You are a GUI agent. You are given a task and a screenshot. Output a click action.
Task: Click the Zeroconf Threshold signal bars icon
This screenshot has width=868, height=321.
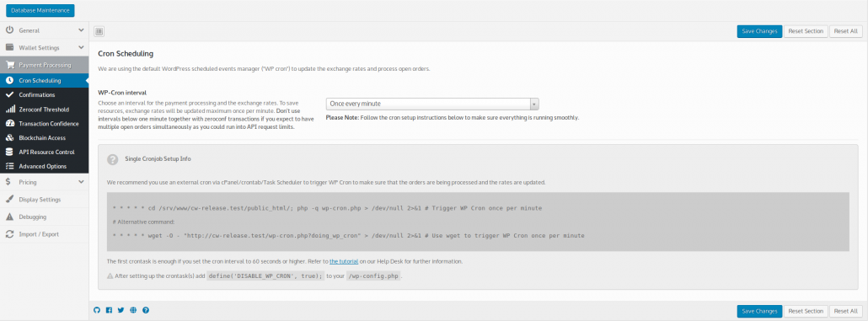9,109
